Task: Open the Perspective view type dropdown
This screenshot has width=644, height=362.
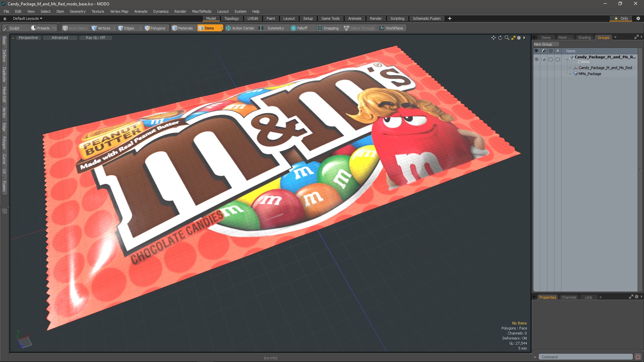Action: coord(28,38)
